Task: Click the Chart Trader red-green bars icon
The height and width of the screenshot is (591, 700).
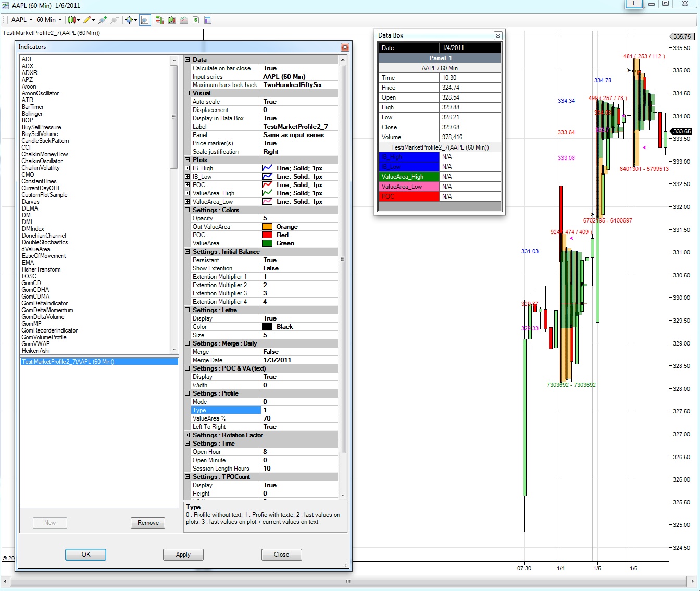Action: [x=159, y=20]
